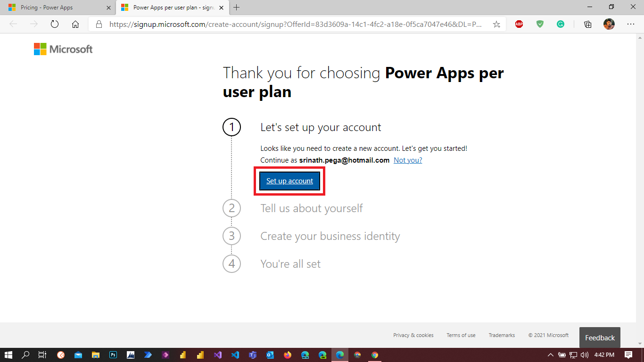Add this page to favorites star
The width and height of the screenshot is (644, 362).
[496, 25]
